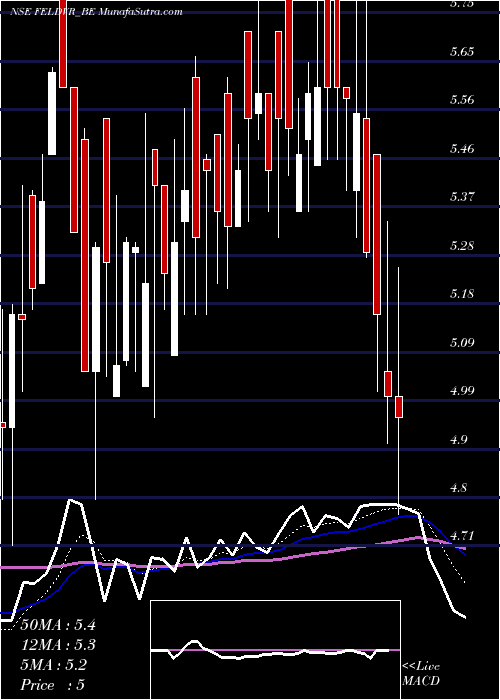Screen dimensions: 500x700
Task: Click the 4.71 price axis label
Action: pyautogui.click(x=462, y=535)
